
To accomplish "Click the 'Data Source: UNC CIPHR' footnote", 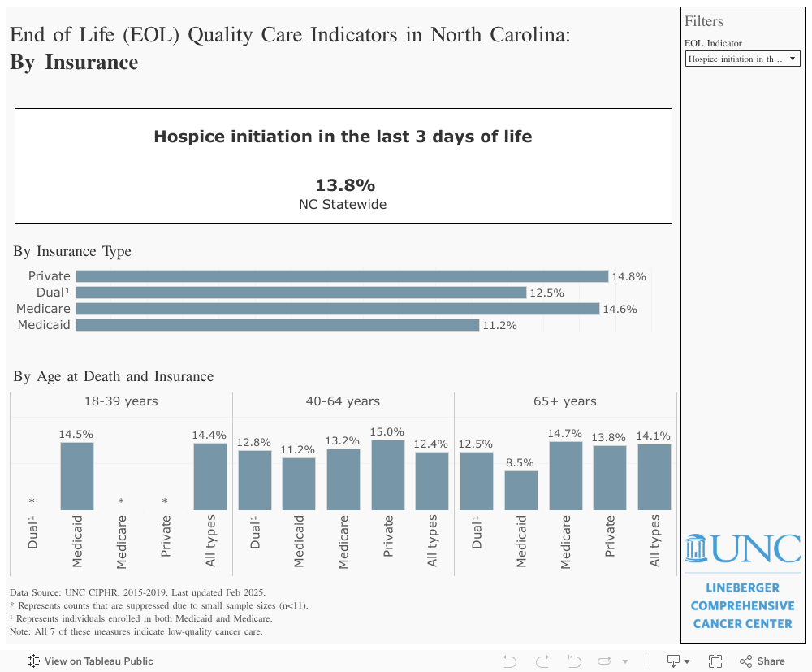I will click(138, 592).
